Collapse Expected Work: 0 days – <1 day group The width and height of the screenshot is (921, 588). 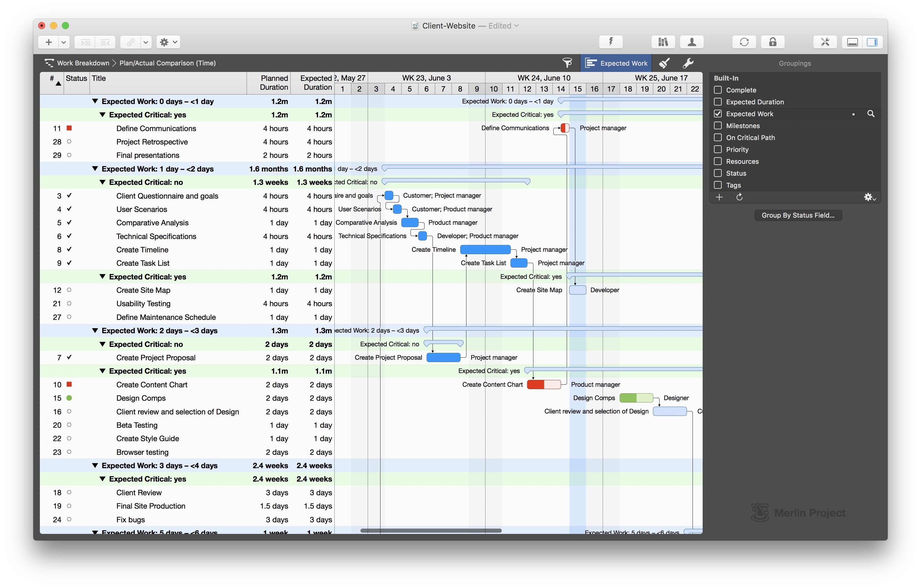95,101
